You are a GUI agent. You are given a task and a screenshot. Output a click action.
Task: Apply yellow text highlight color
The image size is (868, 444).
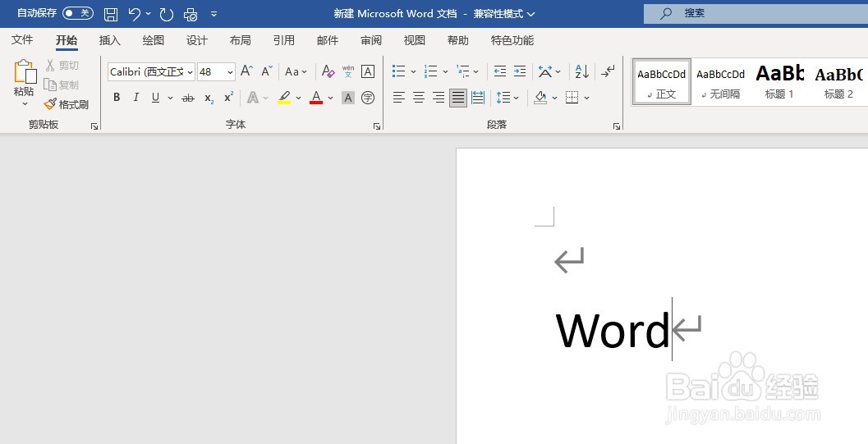tap(284, 98)
